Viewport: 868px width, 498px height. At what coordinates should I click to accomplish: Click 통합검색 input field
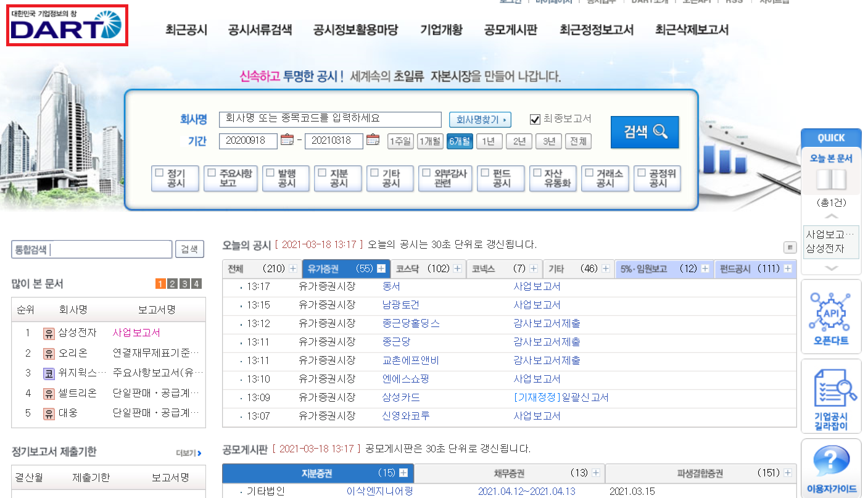92,249
